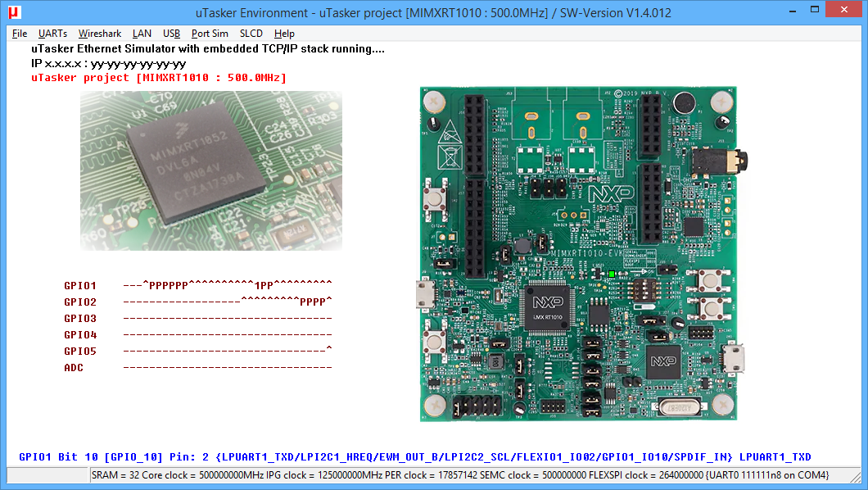Image resolution: width=868 pixels, height=490 pixels.
Task: Click the window resize grip in status bar
Action: (857, 477)
